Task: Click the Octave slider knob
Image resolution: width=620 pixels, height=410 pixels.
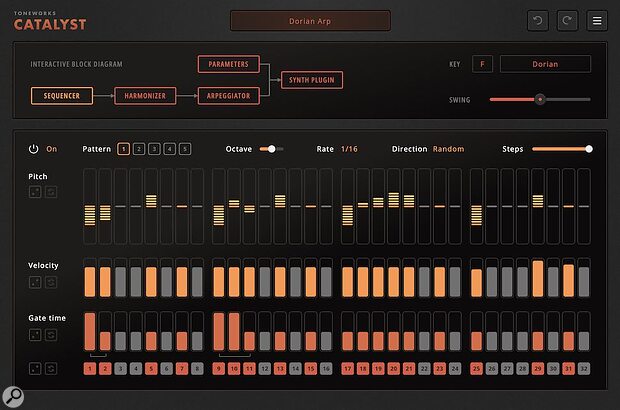Action: pyautogui.click(x=272, y=149)
